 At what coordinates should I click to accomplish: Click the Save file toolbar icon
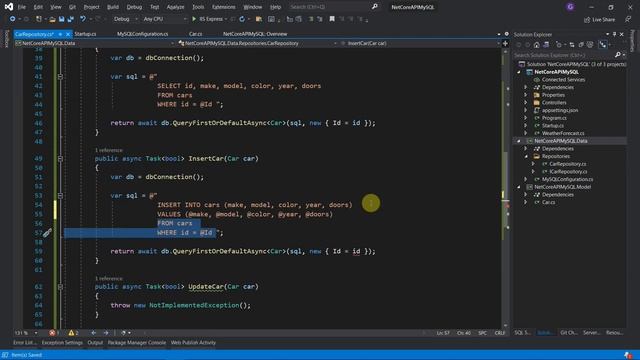pyautogui.click(x=61, y=19)
